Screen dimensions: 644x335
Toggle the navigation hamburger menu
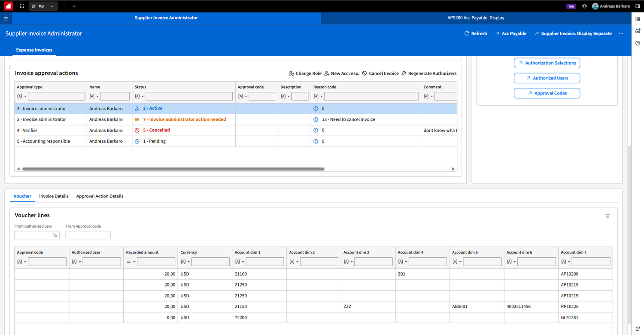(x=6, y=18)
